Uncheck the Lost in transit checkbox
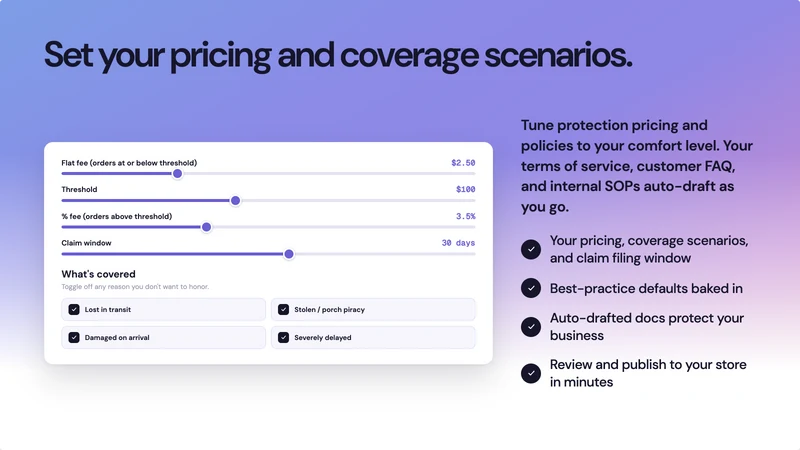The width and height of the screenshot is (800, 450). 74,310
